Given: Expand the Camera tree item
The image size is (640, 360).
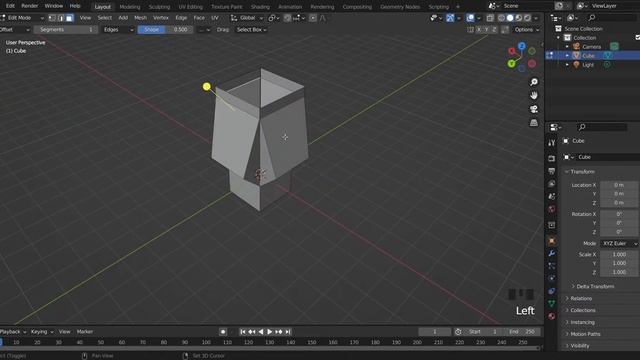Looking at the screenshot, I should click(x=567, y=47).
